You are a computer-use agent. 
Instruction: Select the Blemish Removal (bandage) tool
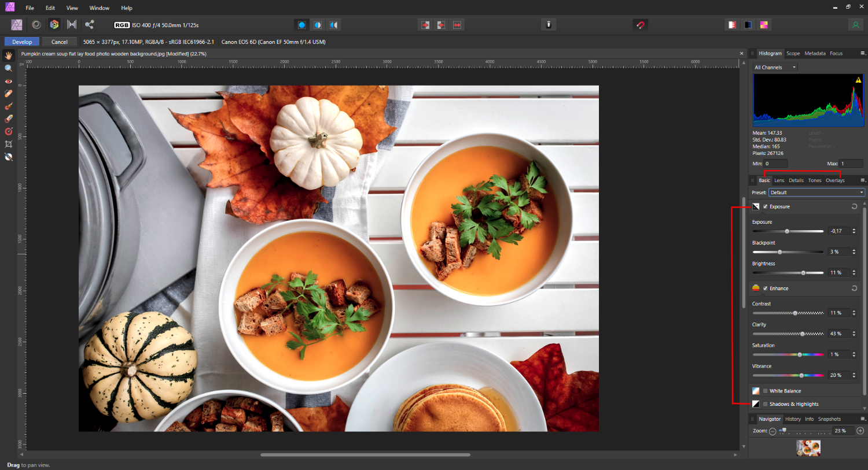(x=9, y=94)
